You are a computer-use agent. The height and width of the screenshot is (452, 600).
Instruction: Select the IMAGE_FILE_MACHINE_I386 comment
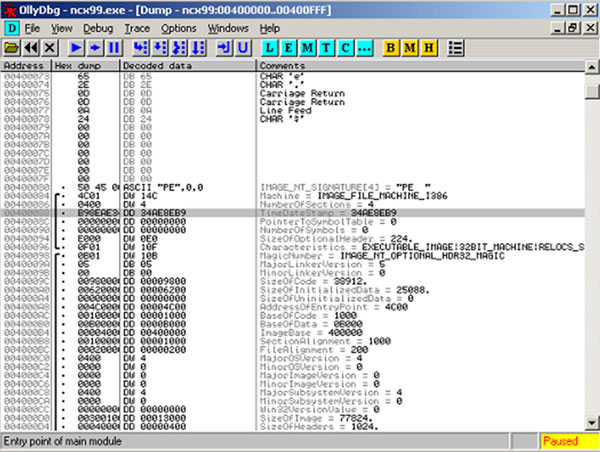pos(380,196)
